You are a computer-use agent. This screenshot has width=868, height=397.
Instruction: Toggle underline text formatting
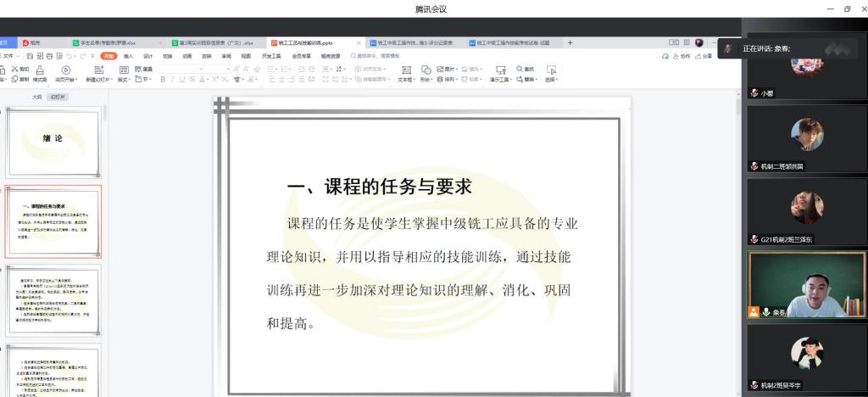coord(181,80)
